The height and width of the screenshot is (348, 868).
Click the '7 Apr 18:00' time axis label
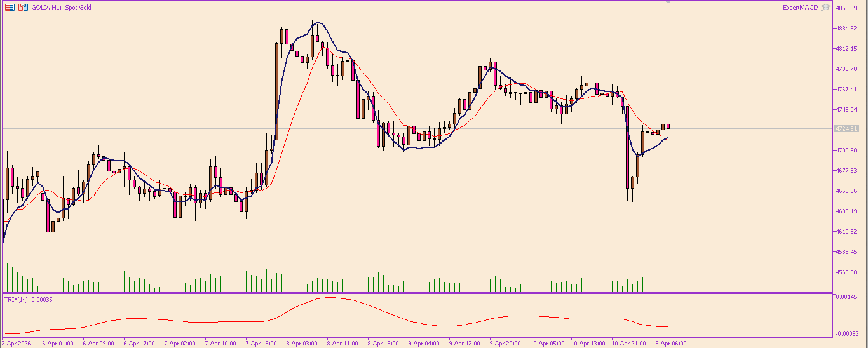[x=261, y=344]
